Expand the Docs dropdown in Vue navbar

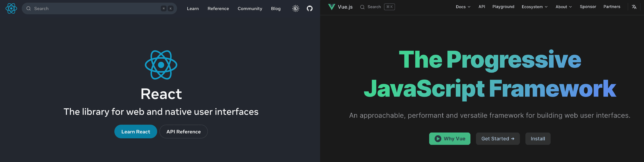click(x=463, y=7)
